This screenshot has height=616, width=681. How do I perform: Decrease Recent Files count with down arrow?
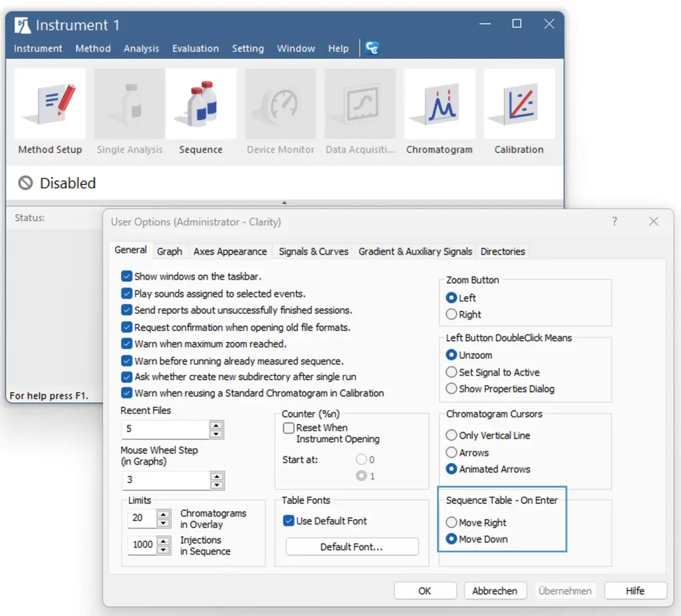pos(216,434)
